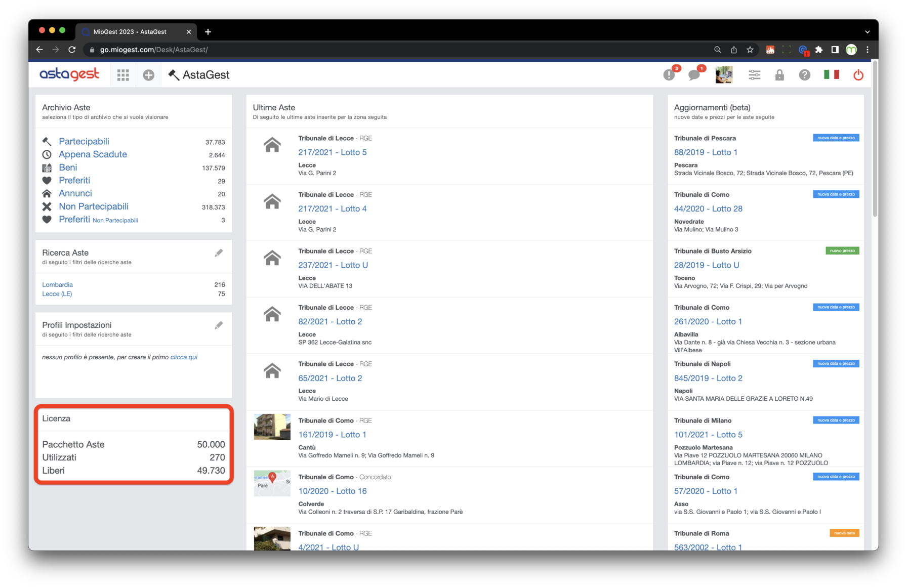Click 'nuovo prezzo' badge for Busto Arsizio
The height and width of the screenshot is (588, 907).
coord(842,251)
